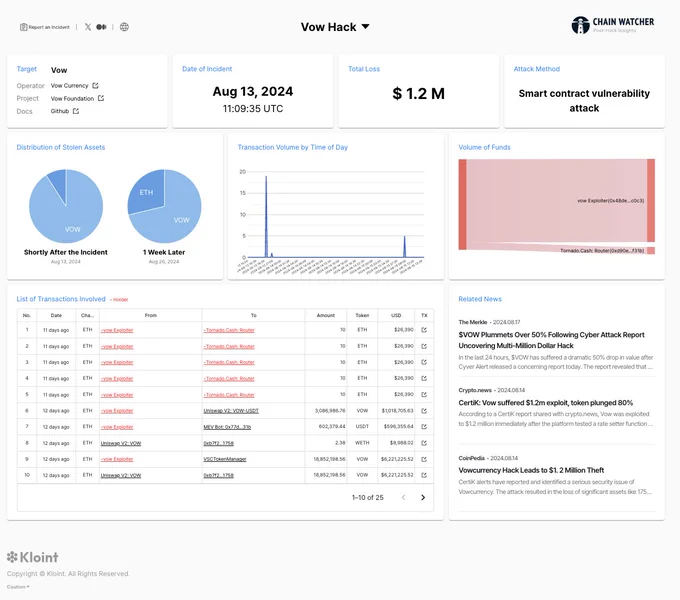Screen dimensions: 680x600
Task: Go to next page of transactions
Action: (x=423, y=497)
